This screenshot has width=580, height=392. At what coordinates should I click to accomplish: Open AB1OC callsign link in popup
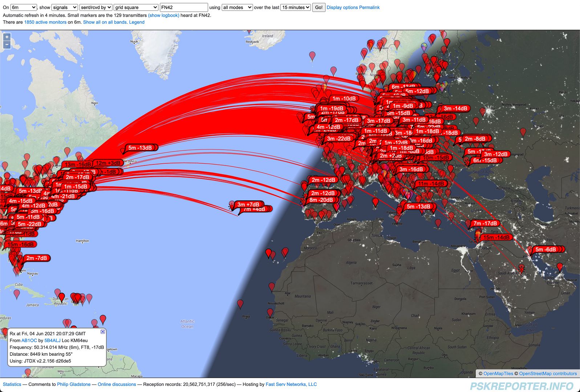click(x=29, y=340)
